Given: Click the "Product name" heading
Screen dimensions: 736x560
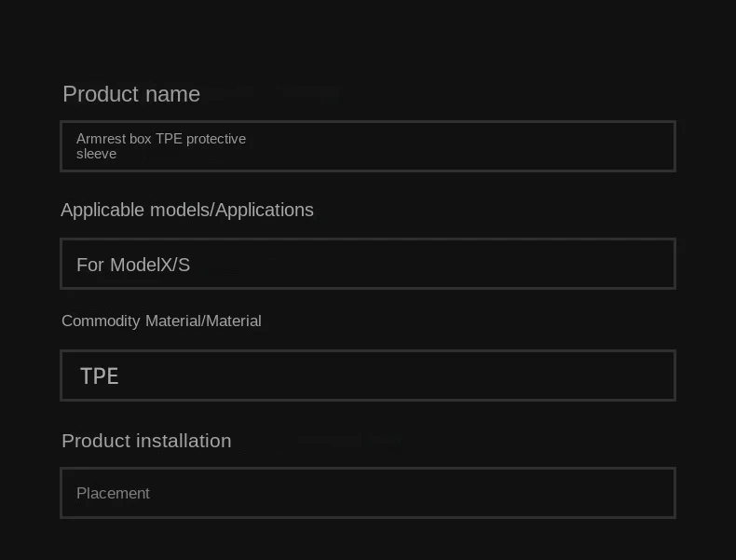Looking at the screenshot, I should coord(131,94).
